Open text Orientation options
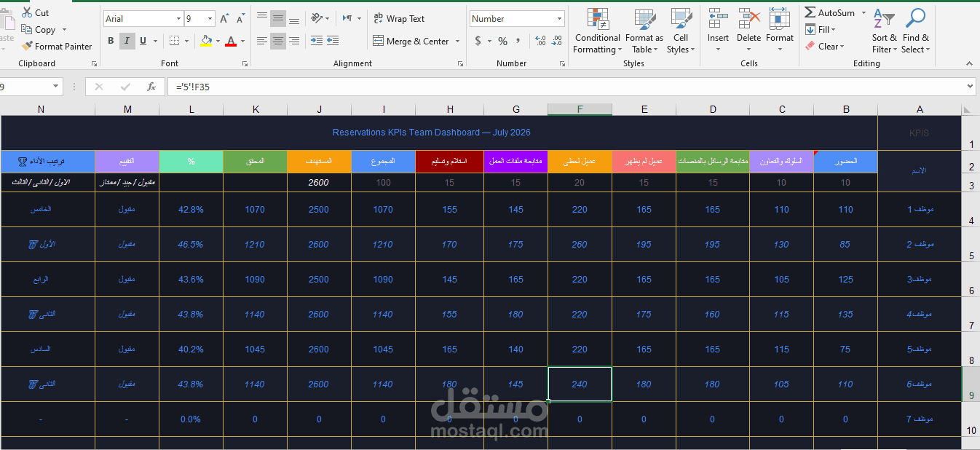This screenshot has height=450, width=980. [320, 18]
